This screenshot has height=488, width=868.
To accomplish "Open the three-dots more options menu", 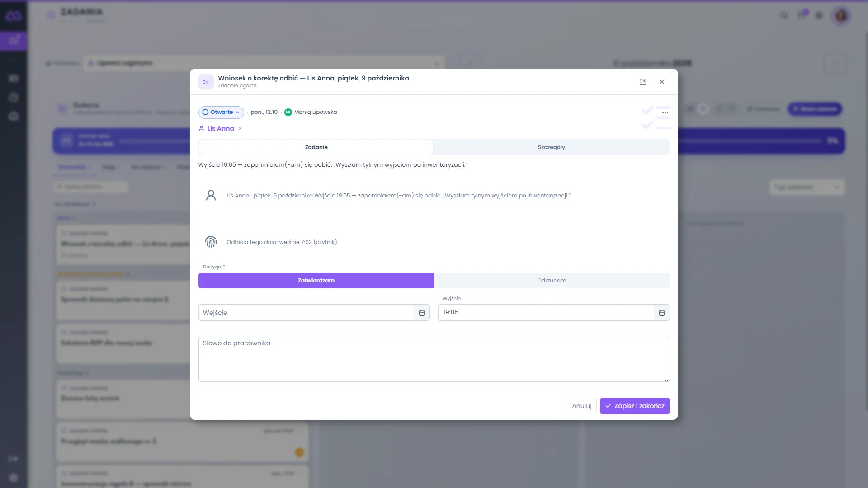I will pyautogui.click(x=665, y=112).
